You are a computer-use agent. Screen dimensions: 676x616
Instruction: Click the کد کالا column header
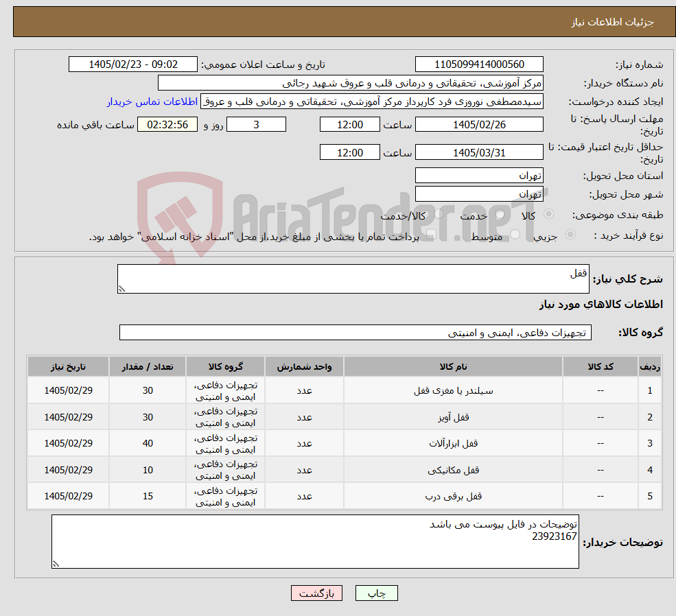601,366
